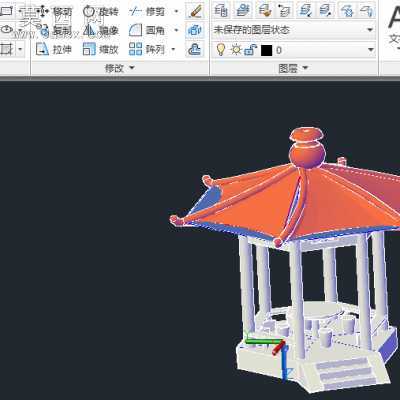Select the hatch draw tool
400x400 pixels.
tap(6, 50)
